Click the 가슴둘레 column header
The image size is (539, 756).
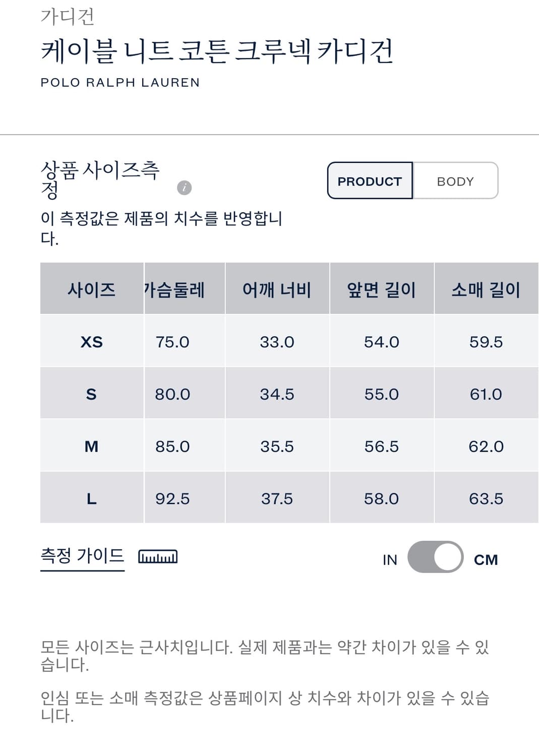(x=174, y=290)
